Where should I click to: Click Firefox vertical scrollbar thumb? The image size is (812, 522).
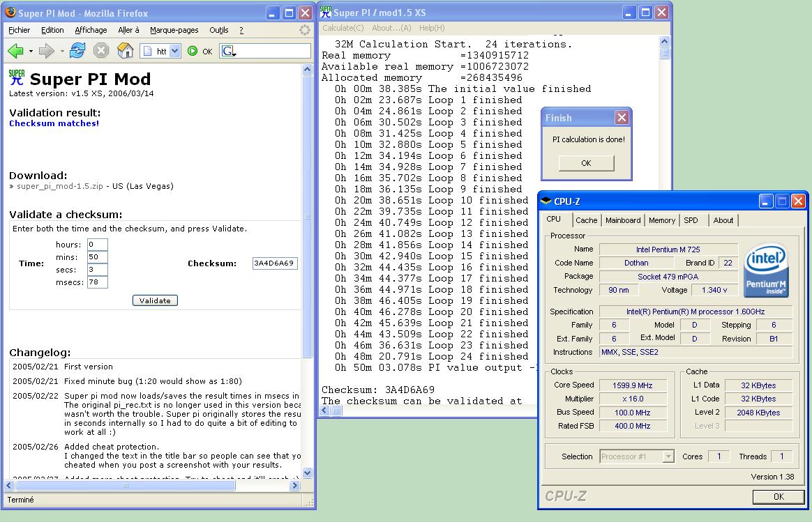(x=307, y=217)
